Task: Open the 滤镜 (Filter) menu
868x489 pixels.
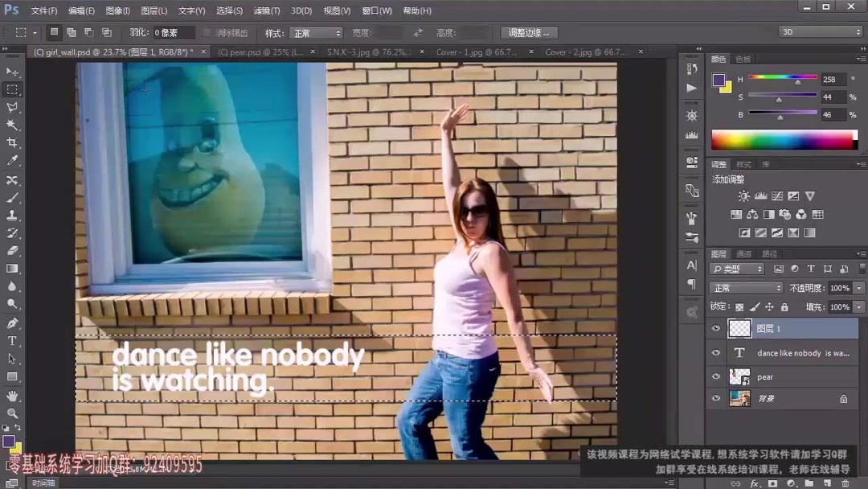Action: coord(266,10)
